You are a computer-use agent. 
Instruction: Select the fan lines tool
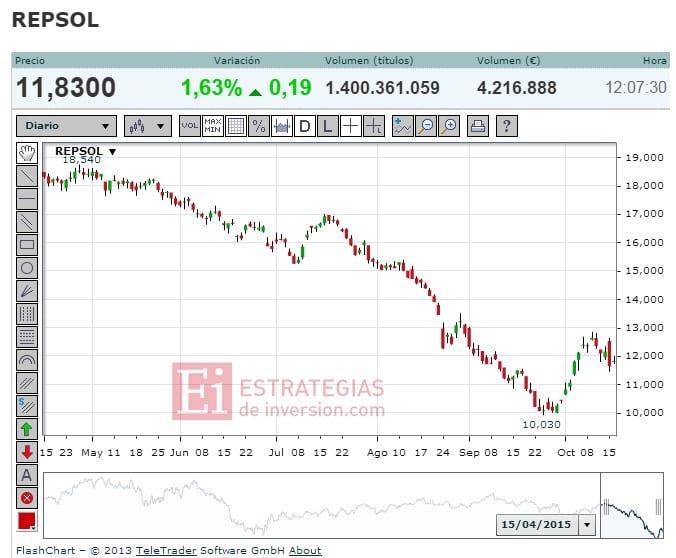click(27, 291)
